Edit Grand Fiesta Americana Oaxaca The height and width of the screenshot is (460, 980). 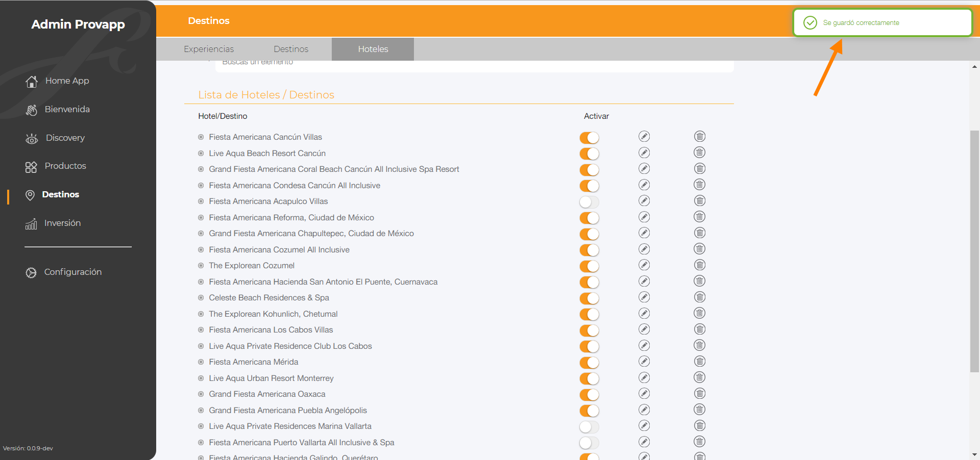coord(644,393)
